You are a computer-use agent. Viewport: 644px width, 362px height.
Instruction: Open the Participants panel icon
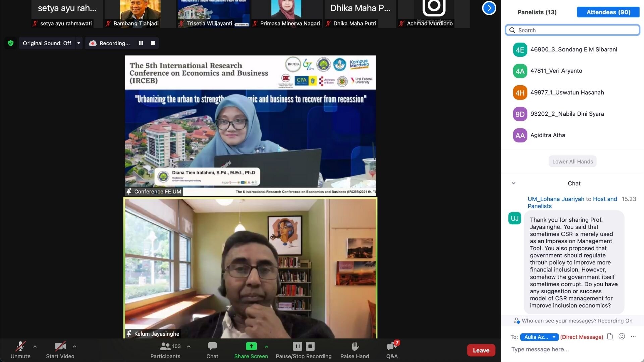(x=165, y=346)
